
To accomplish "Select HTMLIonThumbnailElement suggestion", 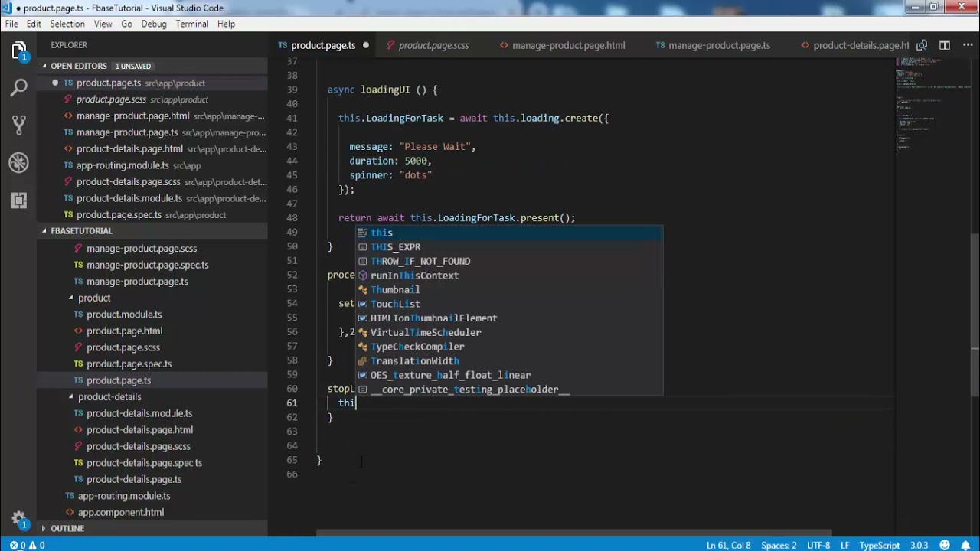I will pyautogui.click(x=509, y=318).
